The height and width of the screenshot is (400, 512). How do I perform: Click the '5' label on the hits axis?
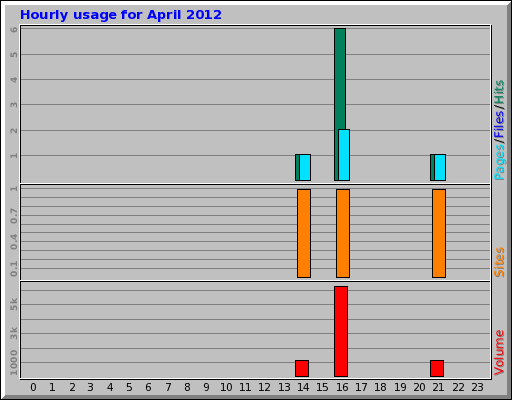tap(14, 54)
